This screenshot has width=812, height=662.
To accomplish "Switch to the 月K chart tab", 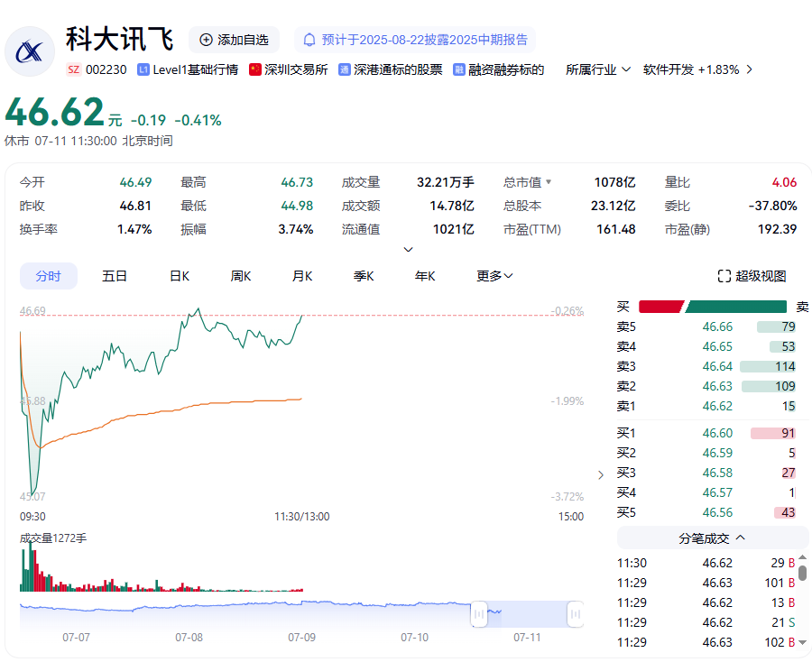I will tap(302, 276).
